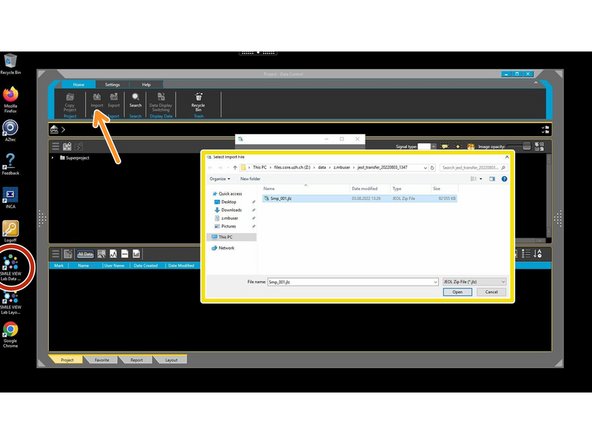Open Google Chrome desktop icon
The width and height of the screenshot is (592, 444).
coord(10,335)
